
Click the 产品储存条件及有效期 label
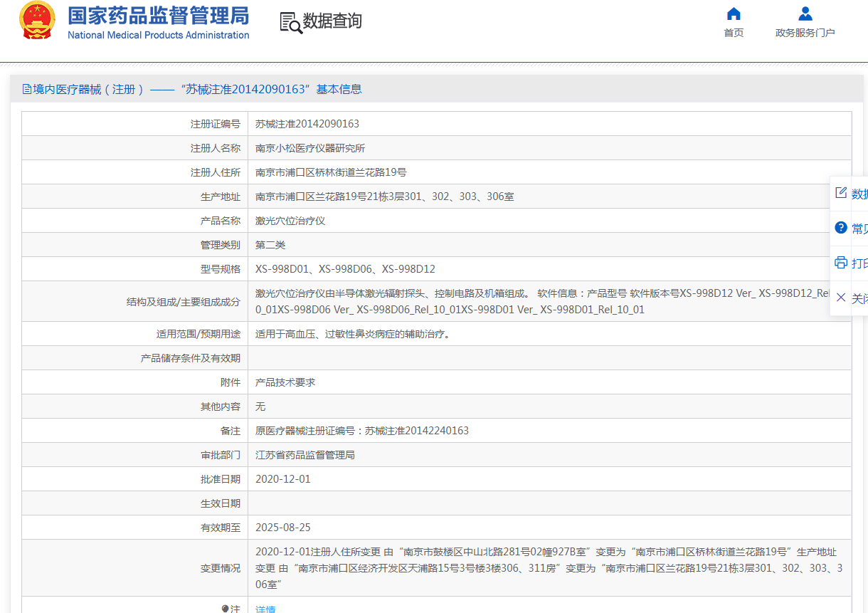(191, 358)
